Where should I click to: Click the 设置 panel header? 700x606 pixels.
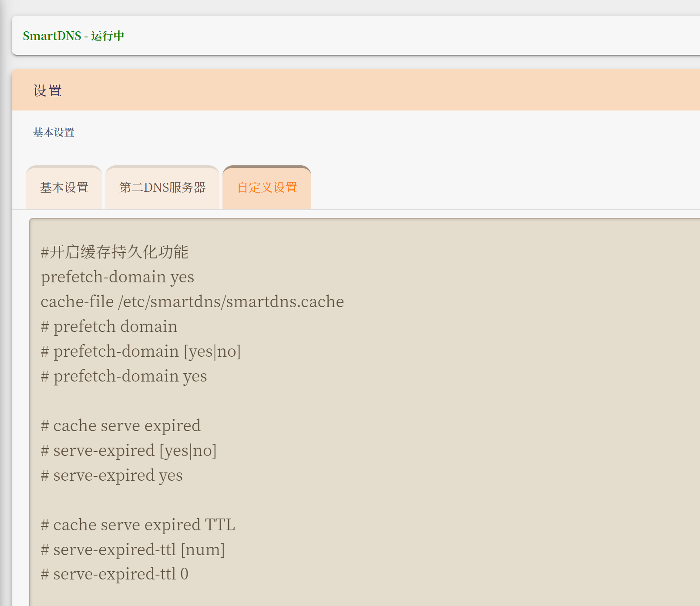click(48, 90)
